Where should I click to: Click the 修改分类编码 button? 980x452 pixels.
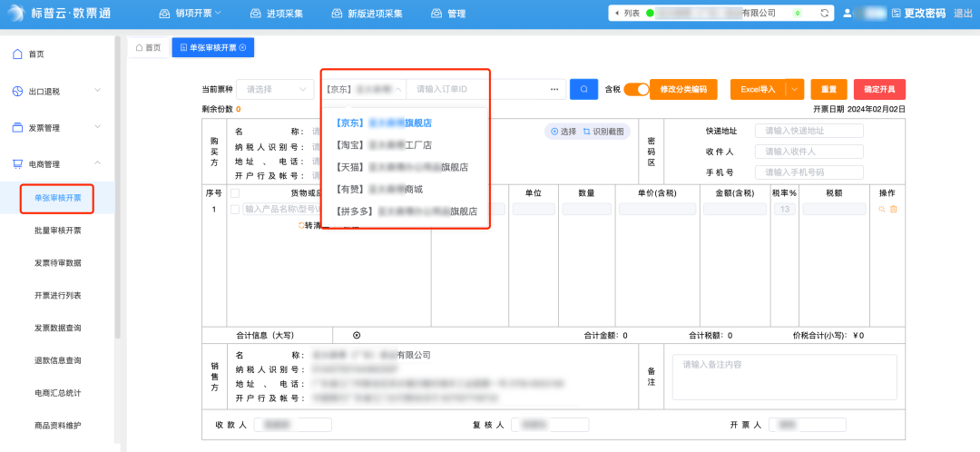(683, 89)
